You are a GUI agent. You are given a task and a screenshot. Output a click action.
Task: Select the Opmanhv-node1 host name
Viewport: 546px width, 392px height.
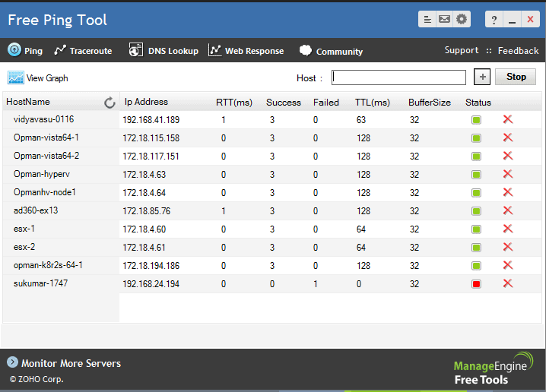coord(45,192)
